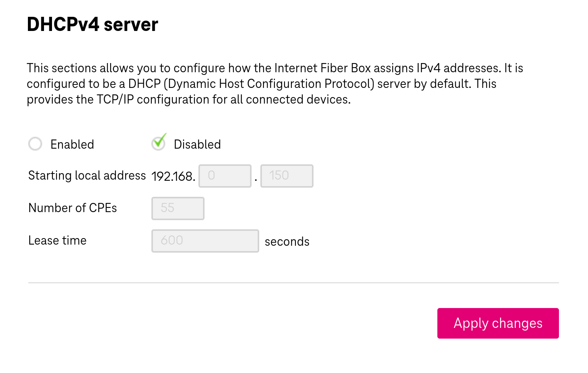Click the last octet field showing 150
The image size is (588, 373).
[x=287, y=176]
